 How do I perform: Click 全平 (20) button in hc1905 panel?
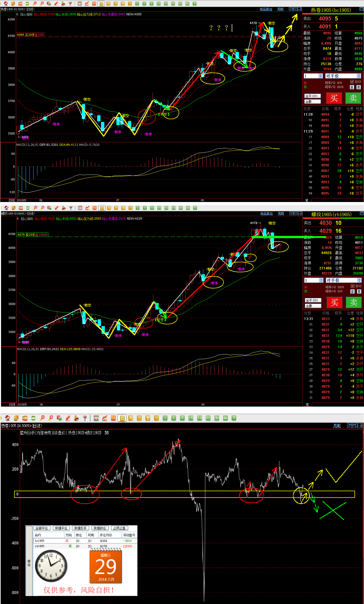312,96
